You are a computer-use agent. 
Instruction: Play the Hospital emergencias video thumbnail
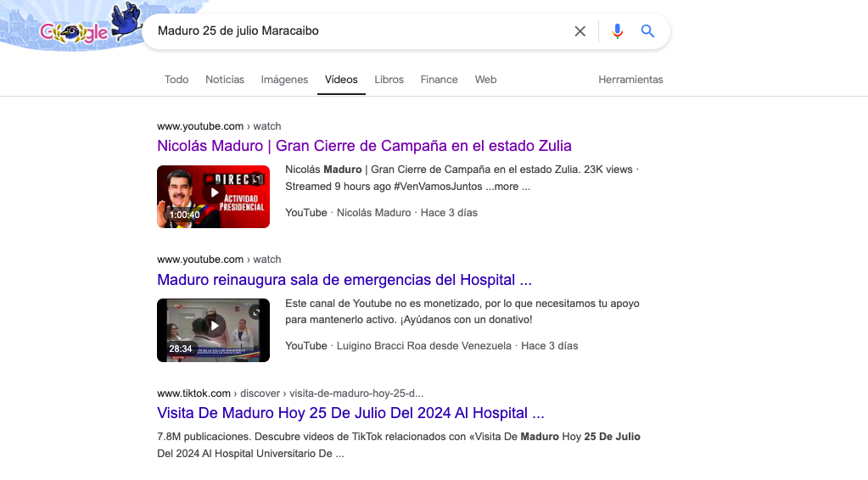(213, 330)
